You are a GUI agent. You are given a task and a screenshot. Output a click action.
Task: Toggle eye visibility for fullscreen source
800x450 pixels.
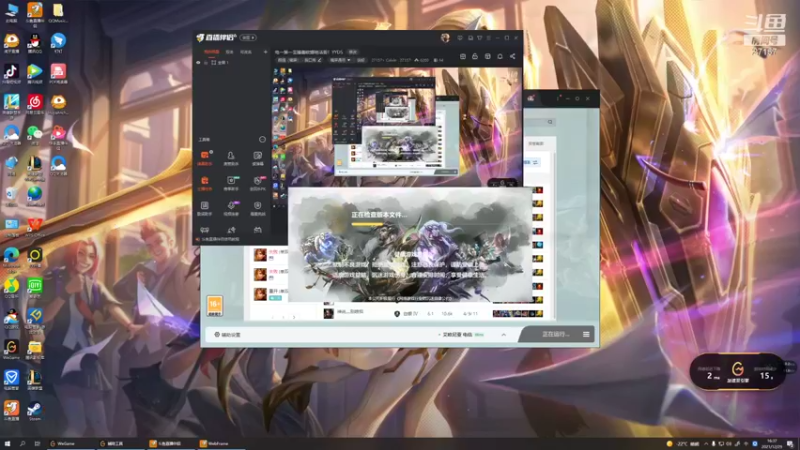[x=198, y=62]
